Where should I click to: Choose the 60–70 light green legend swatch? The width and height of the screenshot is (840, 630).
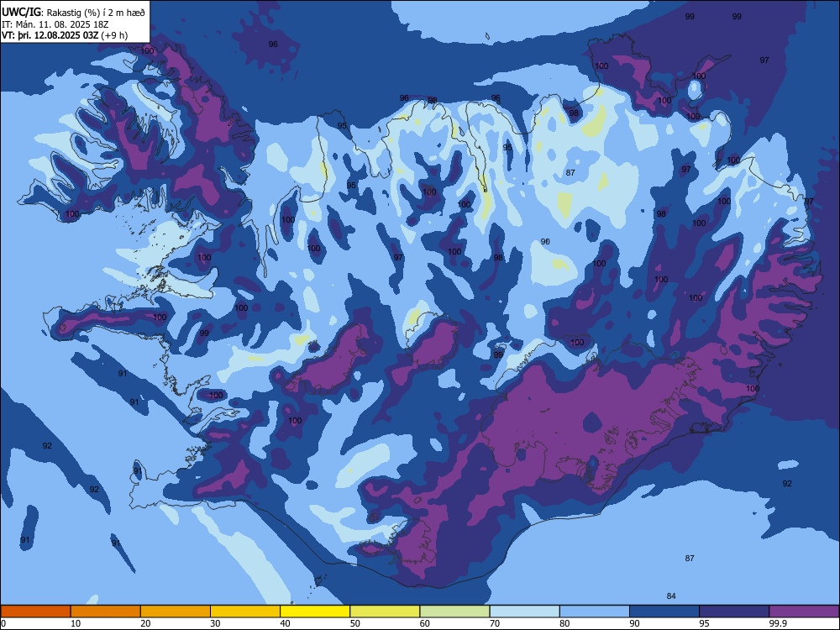(x=454, y=612)
